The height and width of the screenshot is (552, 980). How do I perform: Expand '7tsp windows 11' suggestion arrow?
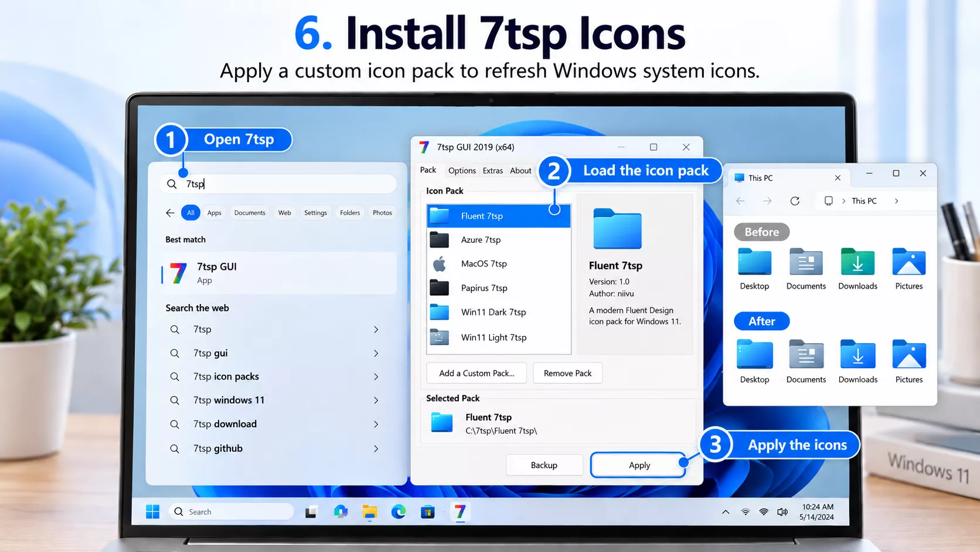[x=376, y=400]
